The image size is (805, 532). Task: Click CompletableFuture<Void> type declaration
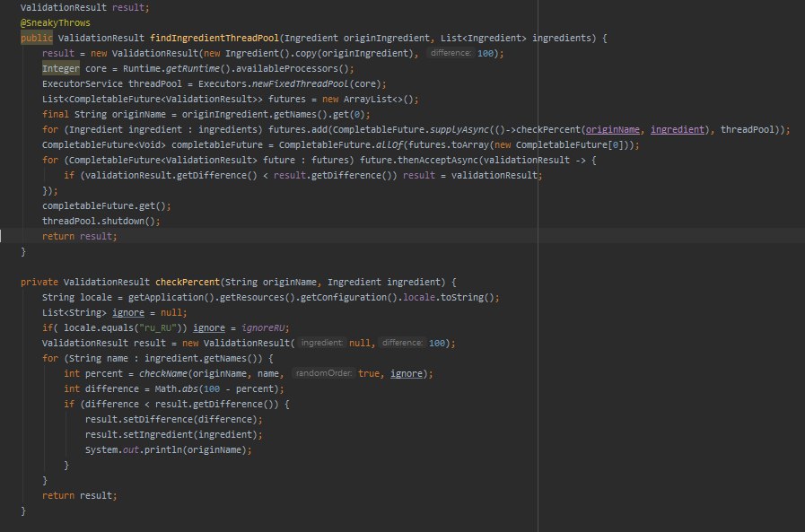click(104, 145)
